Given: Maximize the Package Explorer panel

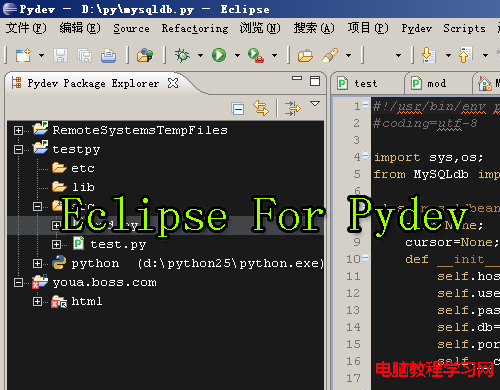Looking at the screenshot, I should (315, 81).
